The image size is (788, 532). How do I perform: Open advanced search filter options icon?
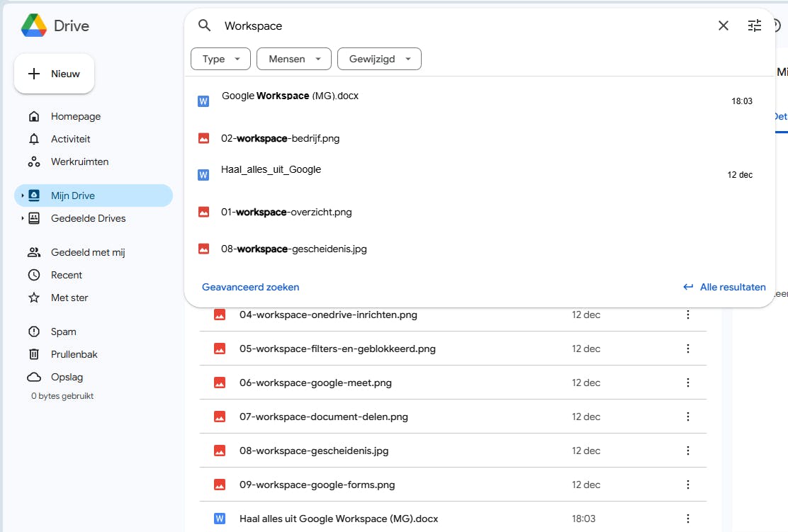click(755, 26)
